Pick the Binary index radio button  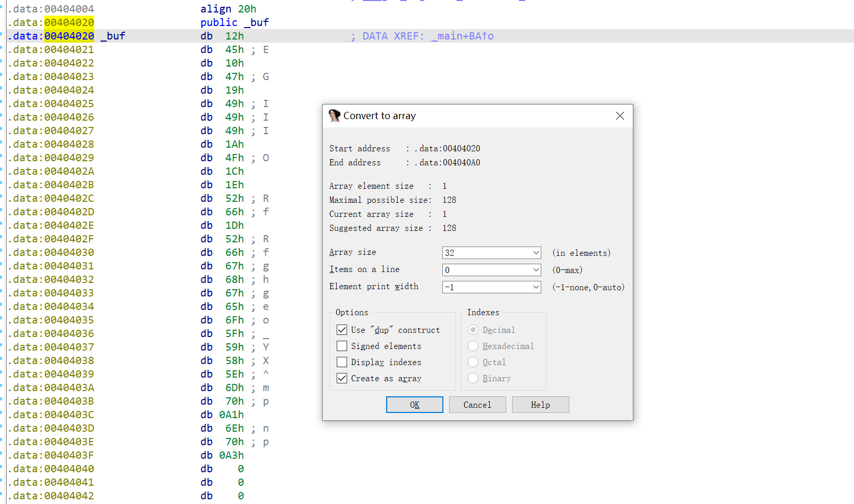coord(473,378)
